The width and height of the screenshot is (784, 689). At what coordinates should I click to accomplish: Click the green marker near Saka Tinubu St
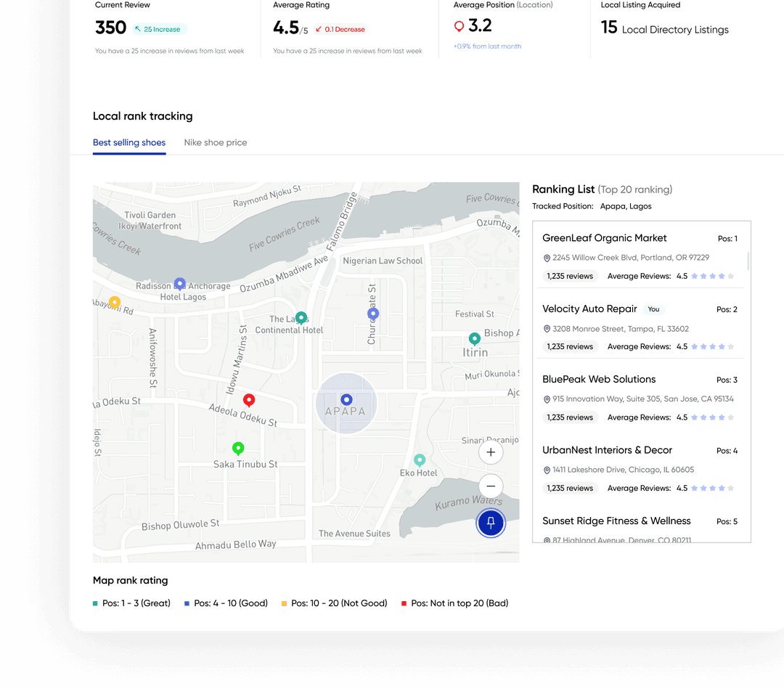(x=237, y=448)
